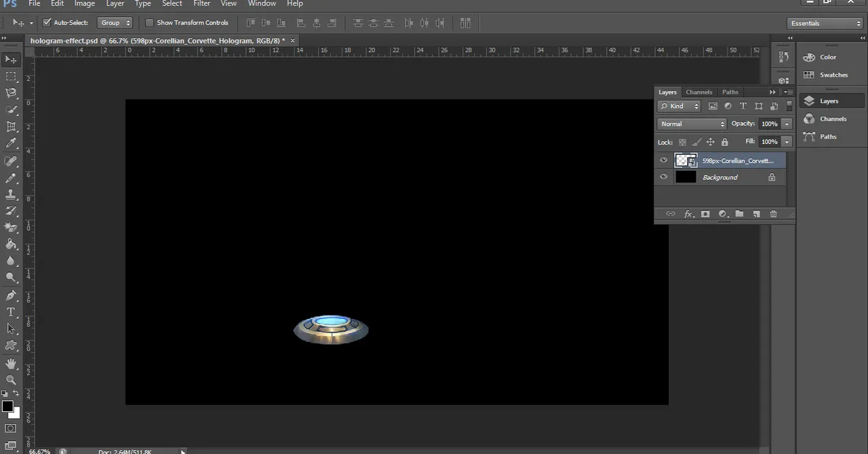This screenshot has height=454, width=868.
Task: Open the Image menu
Action: [x=84, y=3]
